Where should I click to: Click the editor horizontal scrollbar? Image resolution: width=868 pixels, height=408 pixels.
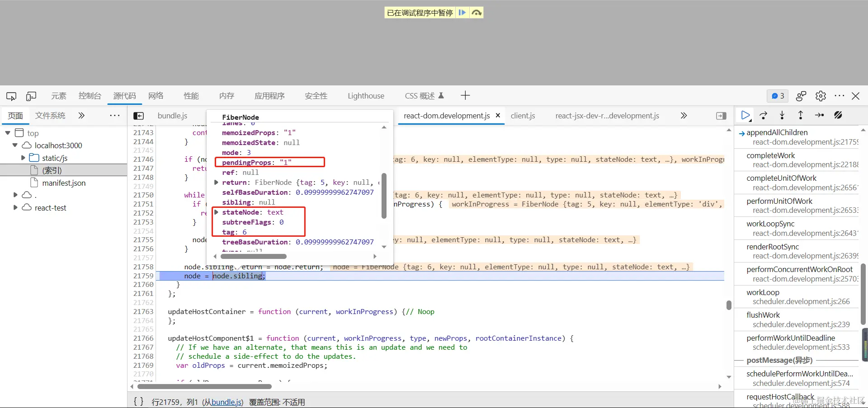tap(204, 386)
